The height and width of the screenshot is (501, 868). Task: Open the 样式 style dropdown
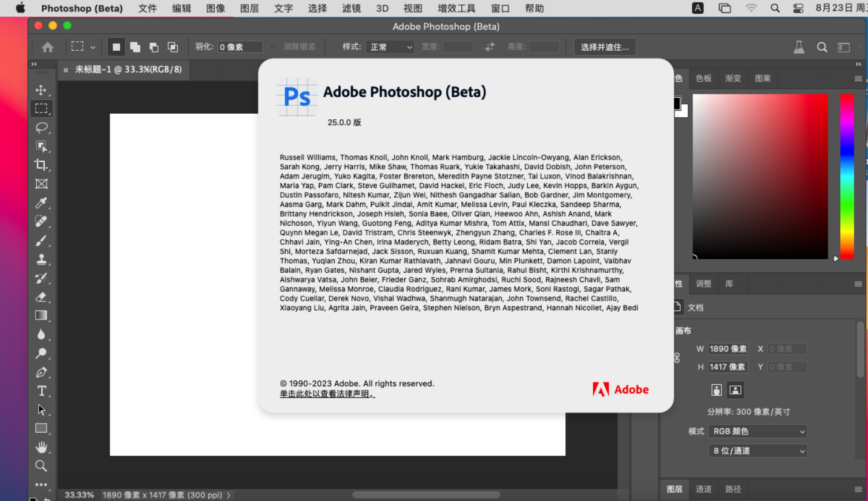pos(390,47)
